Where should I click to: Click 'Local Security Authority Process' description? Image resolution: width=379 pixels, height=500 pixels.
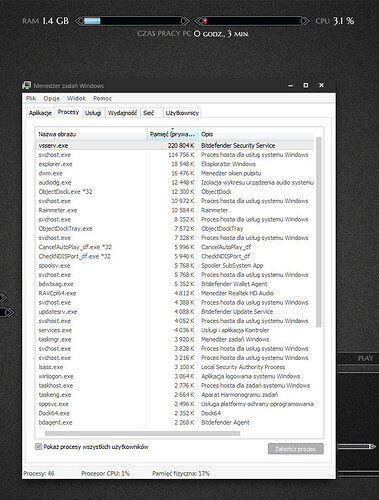click(243, 367)
